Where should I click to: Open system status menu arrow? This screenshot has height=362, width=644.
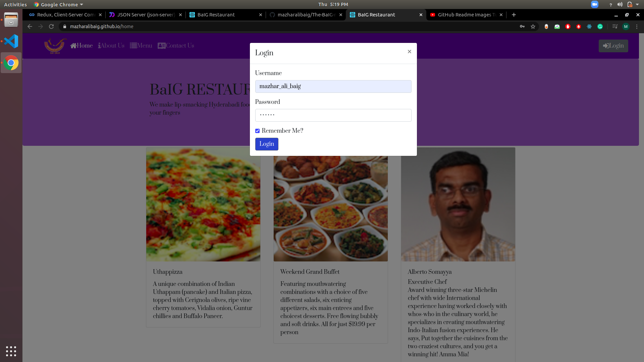tap(637, 4)
